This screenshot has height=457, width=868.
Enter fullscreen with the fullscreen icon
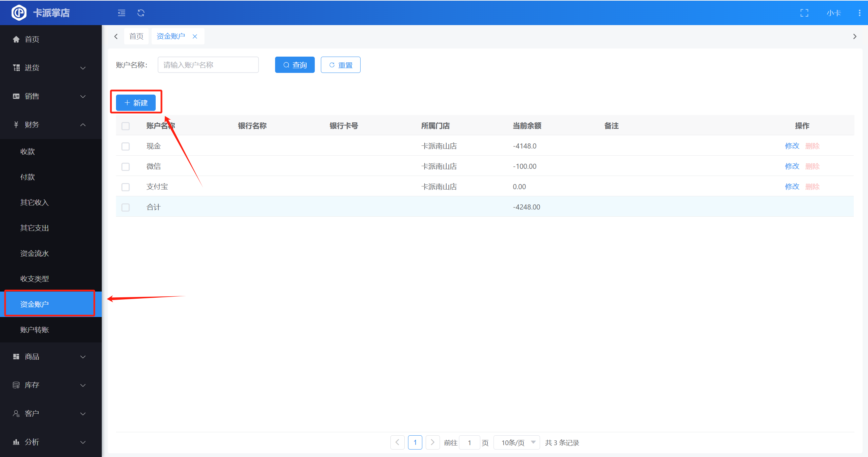click(804, 13)
